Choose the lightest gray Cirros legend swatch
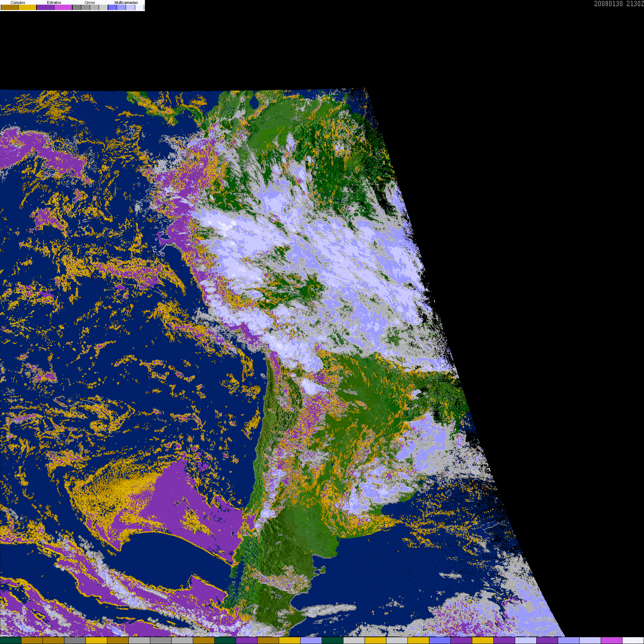This screenshot has width=644, height=644. pos(103,8)
